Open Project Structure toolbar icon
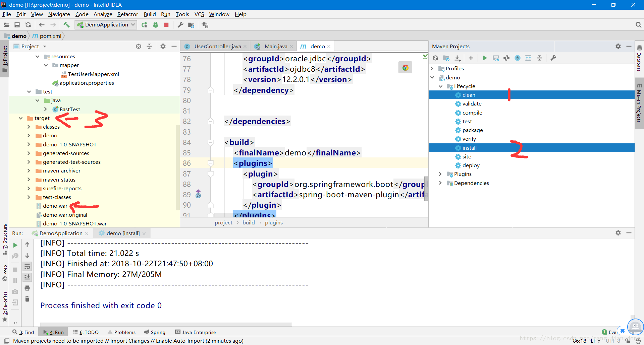This screenshot has width=644, height=345. pos(191,25)
